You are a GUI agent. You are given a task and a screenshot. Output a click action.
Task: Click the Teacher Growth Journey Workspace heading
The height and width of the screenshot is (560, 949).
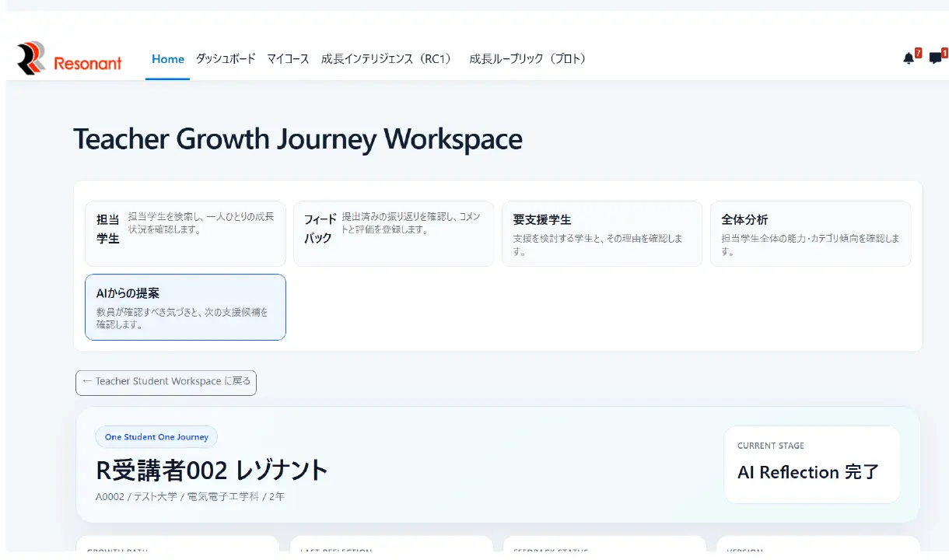point(298,139)
